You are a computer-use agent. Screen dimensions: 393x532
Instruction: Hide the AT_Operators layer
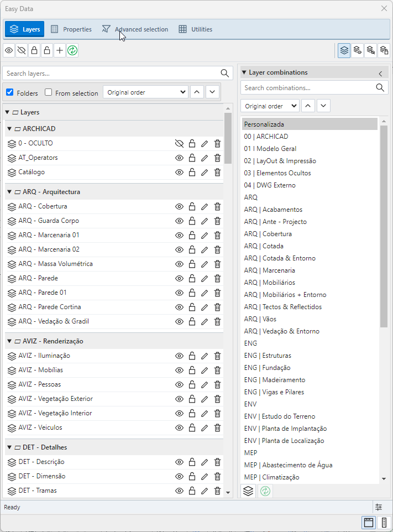(x=179, y=158)
